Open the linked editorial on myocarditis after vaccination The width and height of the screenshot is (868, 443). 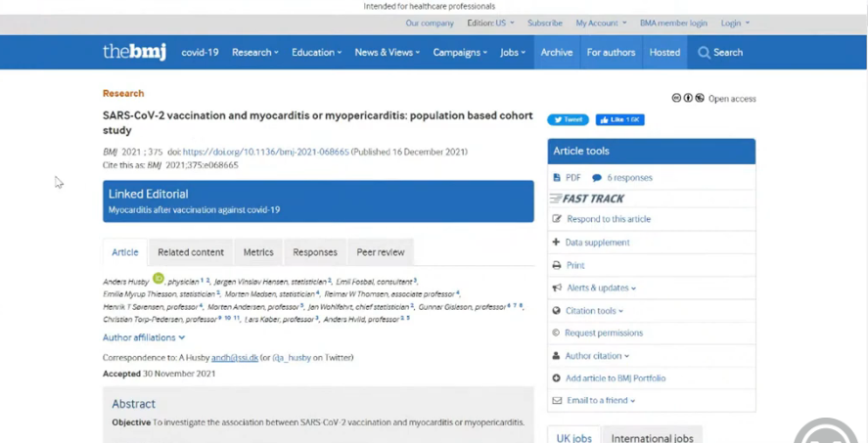(x=195, y=209)
